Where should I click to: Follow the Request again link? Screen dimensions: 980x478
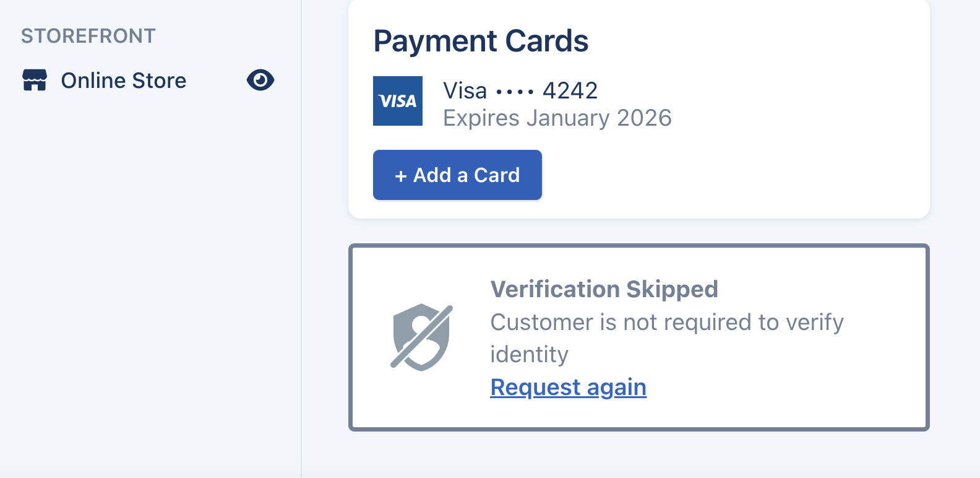pos(568,387)
